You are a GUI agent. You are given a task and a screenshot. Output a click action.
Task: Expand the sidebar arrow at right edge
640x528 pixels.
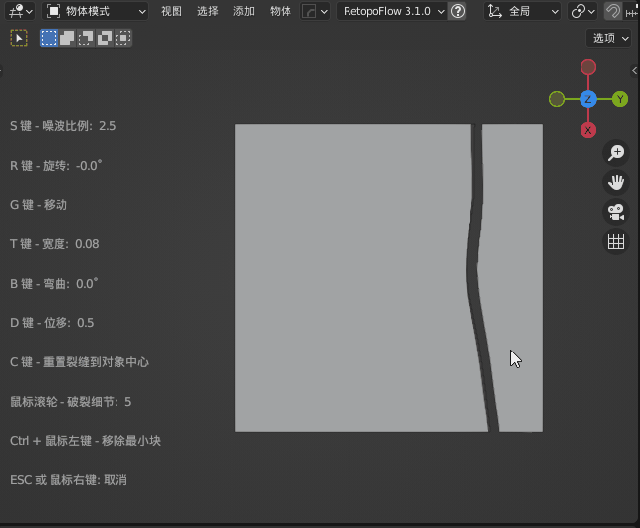click(x=634, y=71)
